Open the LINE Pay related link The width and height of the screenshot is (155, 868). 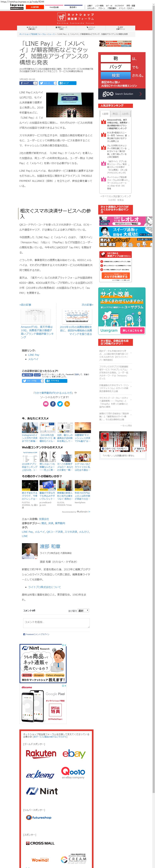coord(34,355)
